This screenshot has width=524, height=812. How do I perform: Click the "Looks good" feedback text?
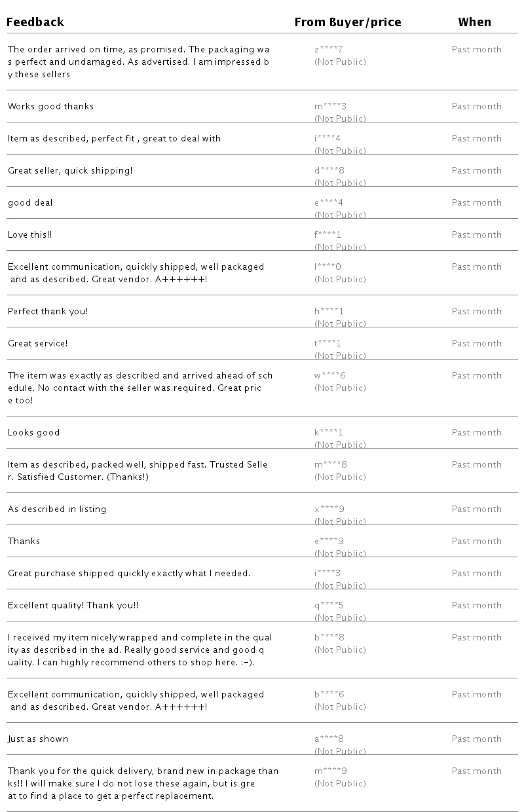[x=33, y=433]
